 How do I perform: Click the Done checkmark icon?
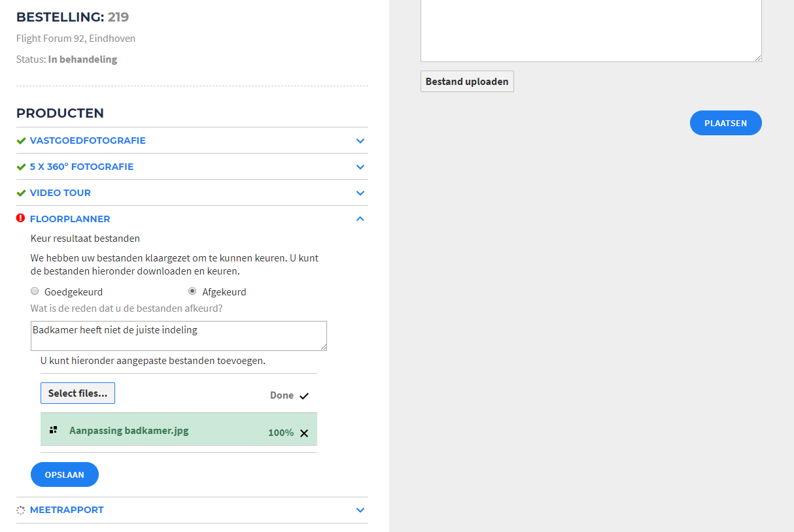click(x=304, y=395)
